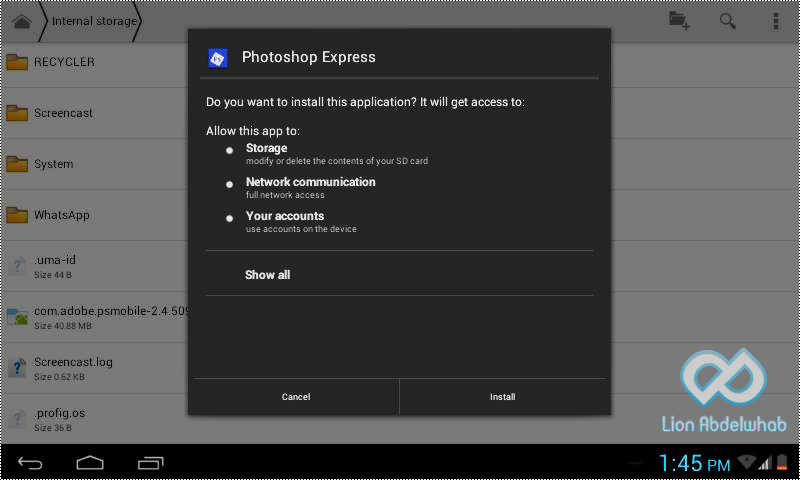Viewport: 800px width, 480px height.
Task: Tap the battery status icon
Action: (x=782, y=462)
